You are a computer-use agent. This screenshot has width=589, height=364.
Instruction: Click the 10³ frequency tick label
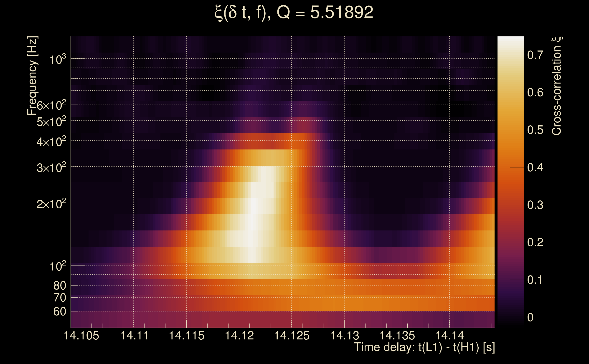(x=57, y=59)
